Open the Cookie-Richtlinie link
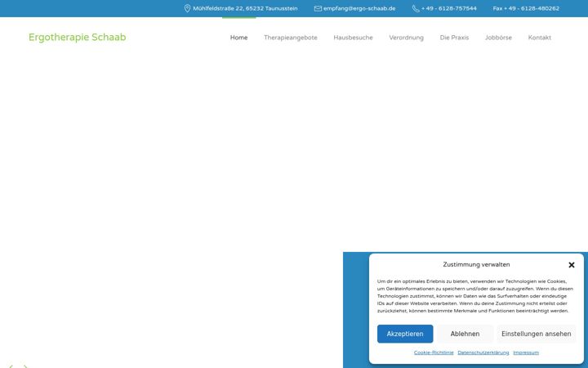The height and width of the screenshot is (368, 588). click(x=434, y=352)
